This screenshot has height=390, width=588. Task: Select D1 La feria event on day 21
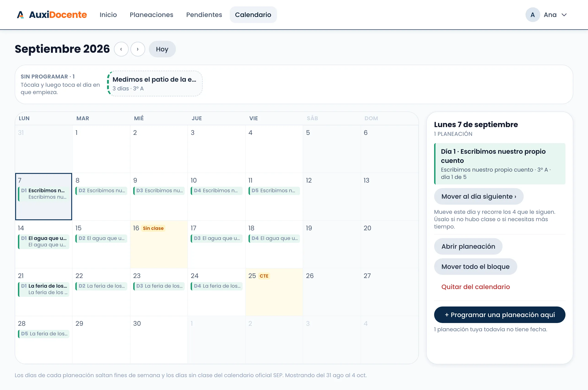pos(44,289)
